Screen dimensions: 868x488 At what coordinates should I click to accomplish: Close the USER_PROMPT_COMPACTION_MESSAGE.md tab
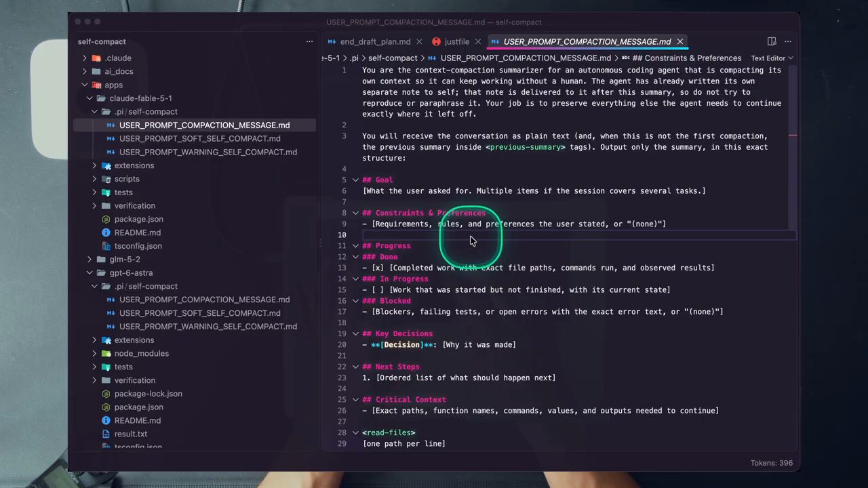680,41
